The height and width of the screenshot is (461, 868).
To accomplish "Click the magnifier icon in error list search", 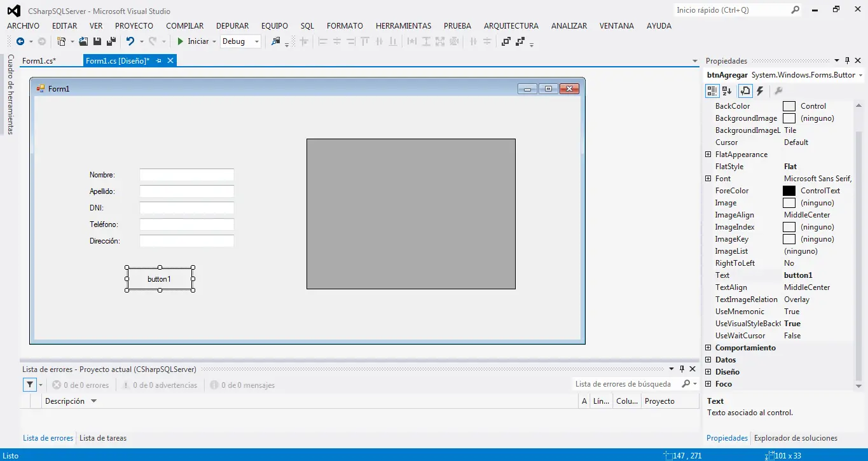I will point(686,384).
